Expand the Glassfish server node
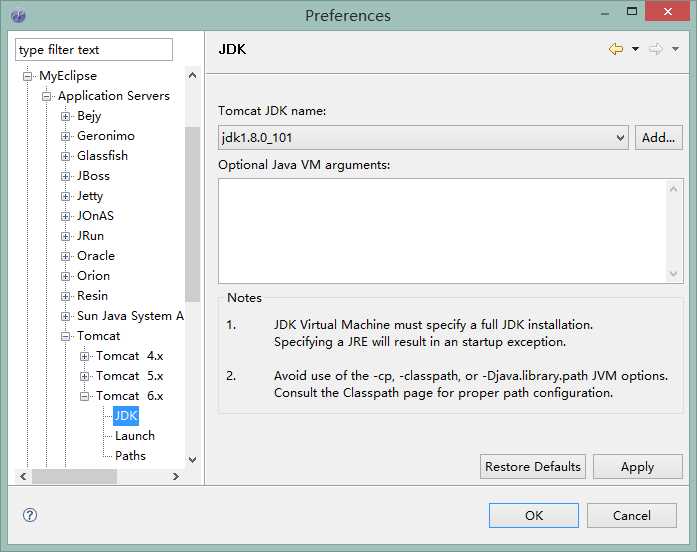 click(x=65, y=156)
